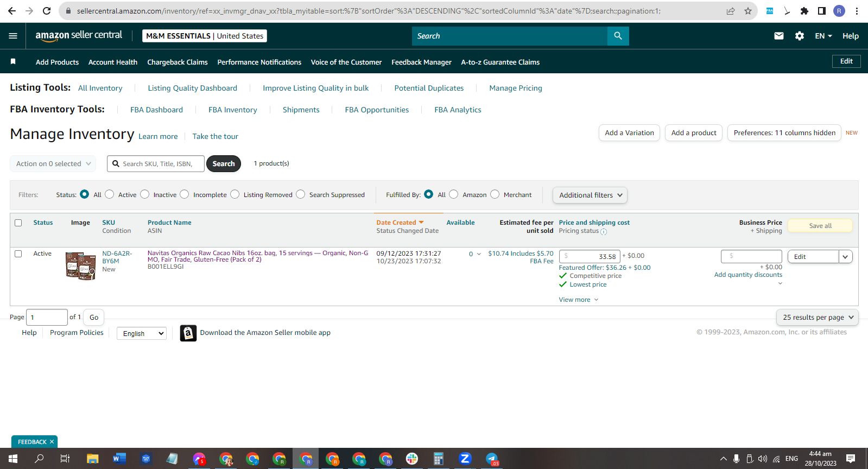Open the EN language dropdown in header

coord(823,36)
